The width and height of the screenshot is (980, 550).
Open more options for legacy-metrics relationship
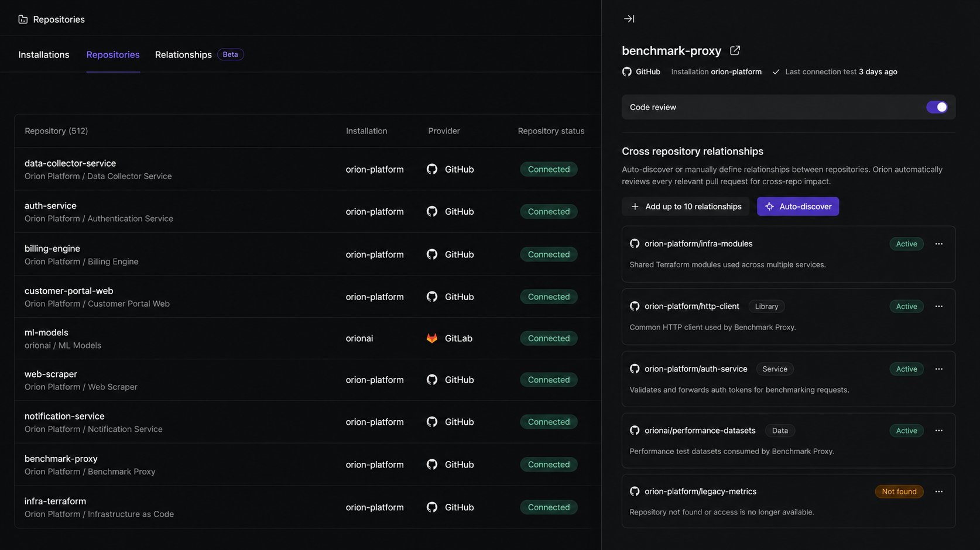click(939, 491)
